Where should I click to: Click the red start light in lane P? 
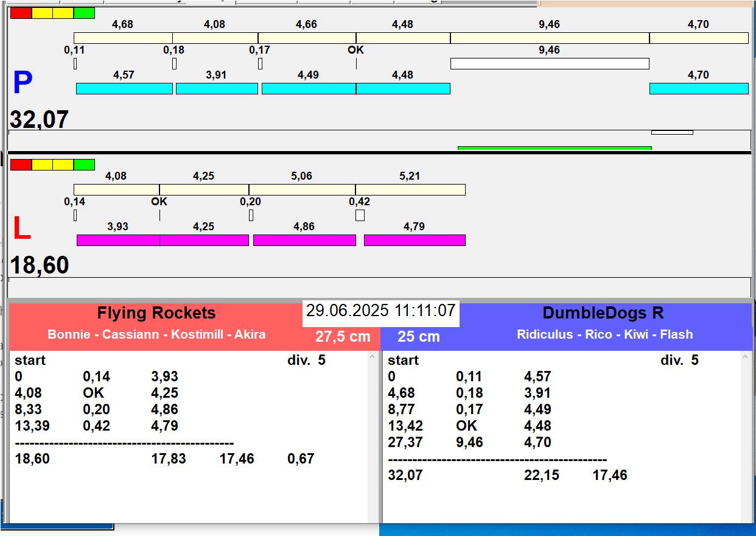pos(21,13)
